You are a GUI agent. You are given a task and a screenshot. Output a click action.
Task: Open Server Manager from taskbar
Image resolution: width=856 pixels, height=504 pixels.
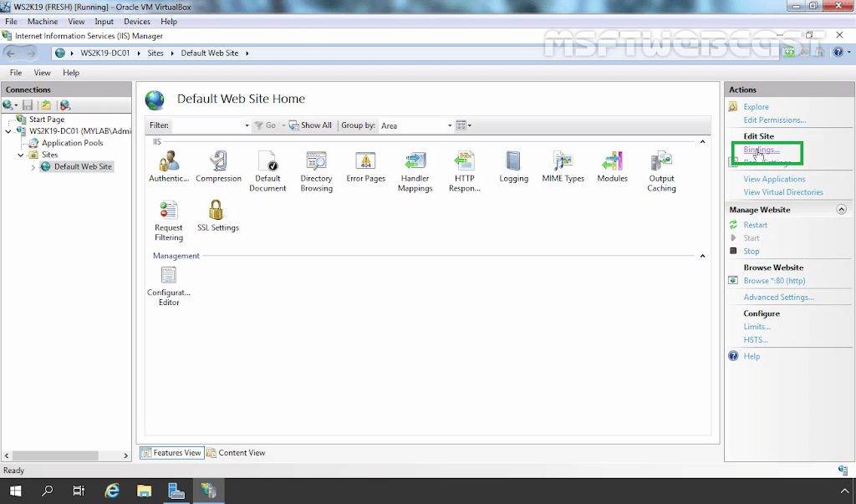coord(176,491)
